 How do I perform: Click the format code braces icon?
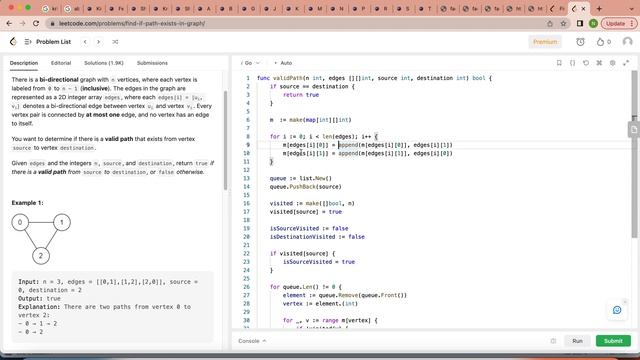click(x=572, y=63)
